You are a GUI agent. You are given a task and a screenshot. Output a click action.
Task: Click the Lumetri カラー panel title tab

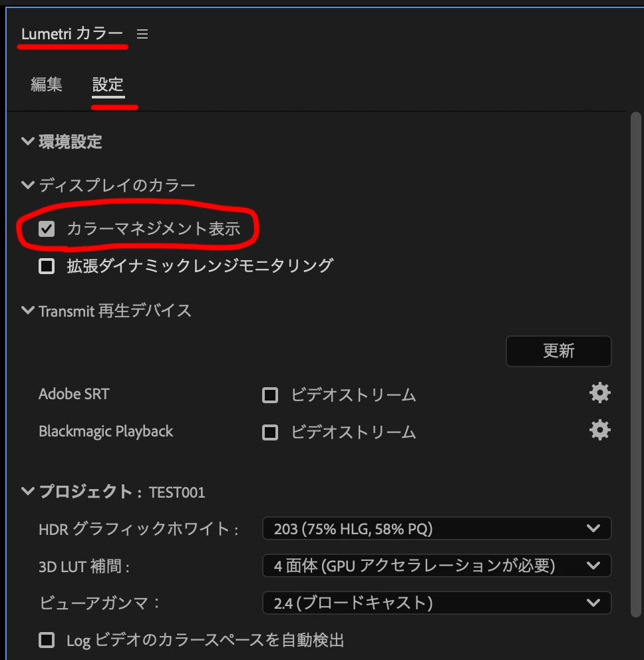(72, 34)
